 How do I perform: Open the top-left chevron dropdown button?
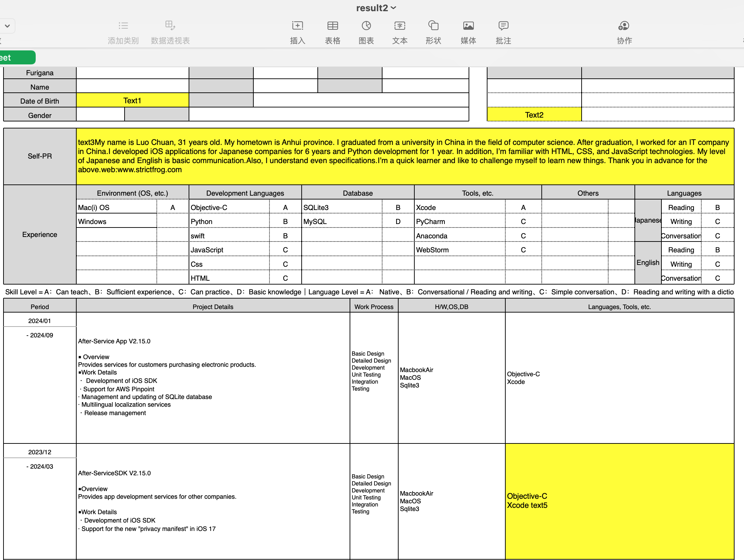click(7, 26)
